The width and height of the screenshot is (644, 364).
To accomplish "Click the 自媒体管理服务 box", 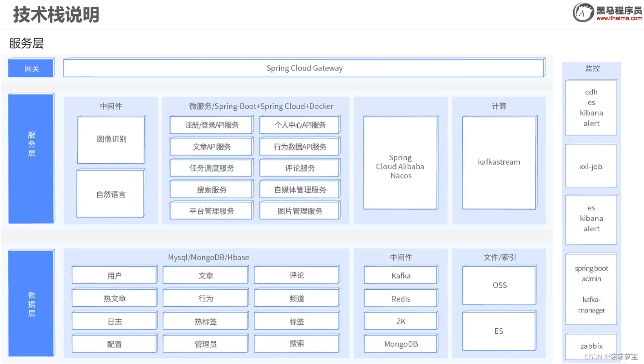I will pos(300,189).
